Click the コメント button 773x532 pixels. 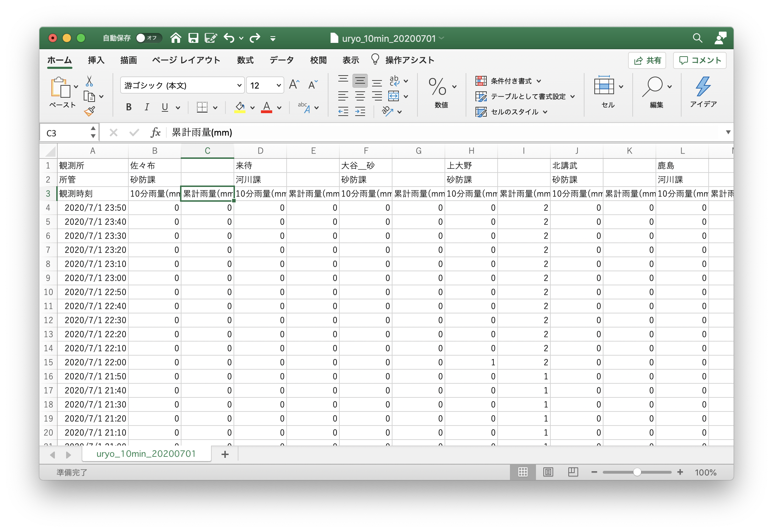(699, 60)
